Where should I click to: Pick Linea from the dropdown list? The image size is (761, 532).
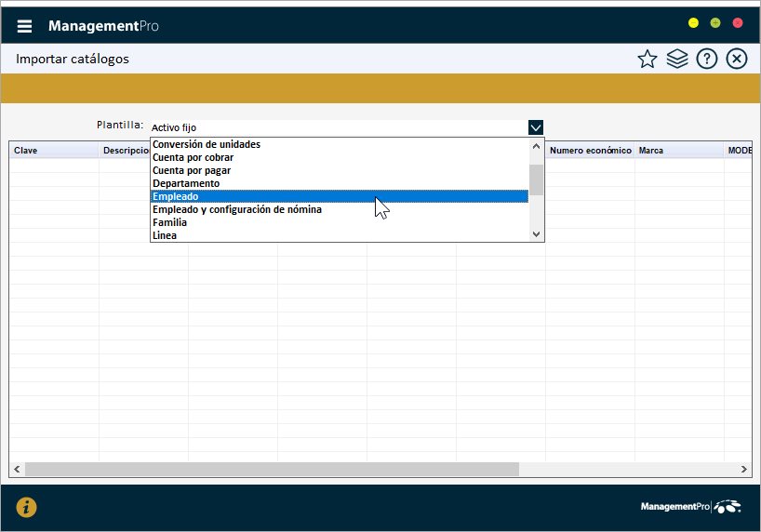[x=340, y=235]
